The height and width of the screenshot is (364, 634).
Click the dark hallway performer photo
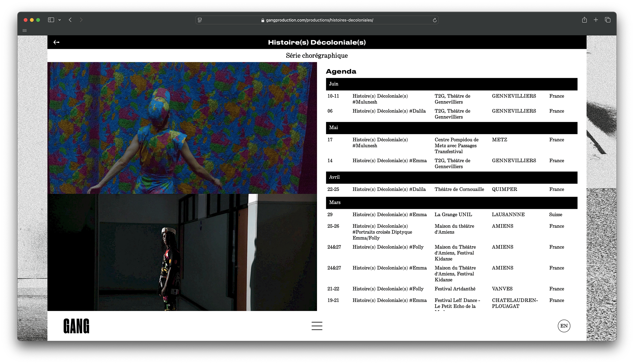[182, 252]
